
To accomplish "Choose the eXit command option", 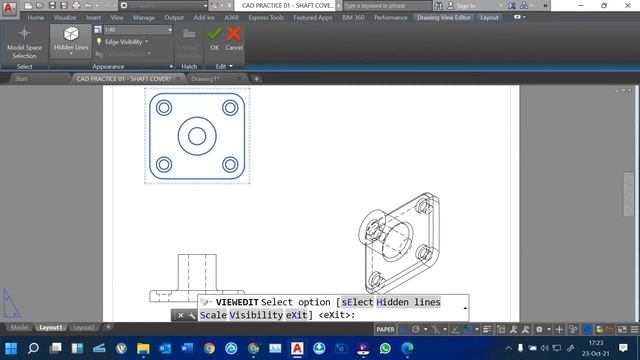I will coord(296,315).
